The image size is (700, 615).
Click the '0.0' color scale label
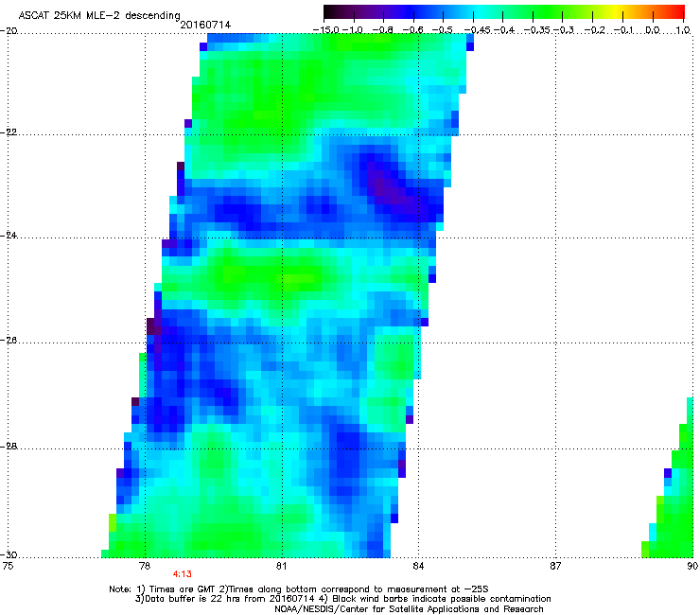[x=653, y=30]
